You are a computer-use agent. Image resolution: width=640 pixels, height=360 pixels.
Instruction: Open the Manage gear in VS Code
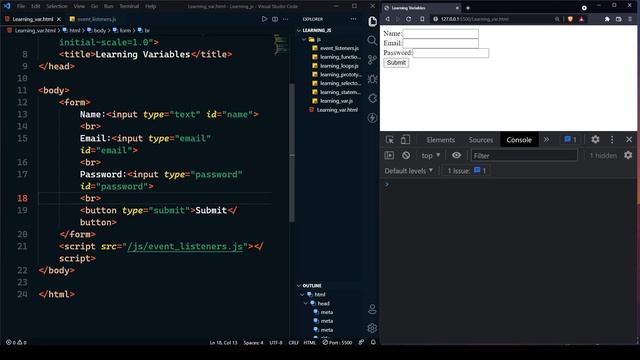(372, 328)
